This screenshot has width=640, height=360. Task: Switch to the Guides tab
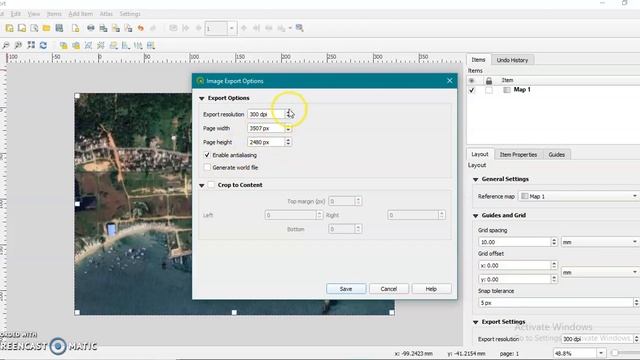pyautogui.click(x=556, y=155)
